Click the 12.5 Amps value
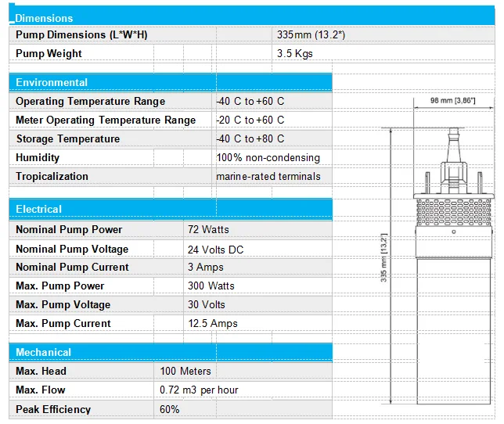504x424 pixels. (213, 323)
